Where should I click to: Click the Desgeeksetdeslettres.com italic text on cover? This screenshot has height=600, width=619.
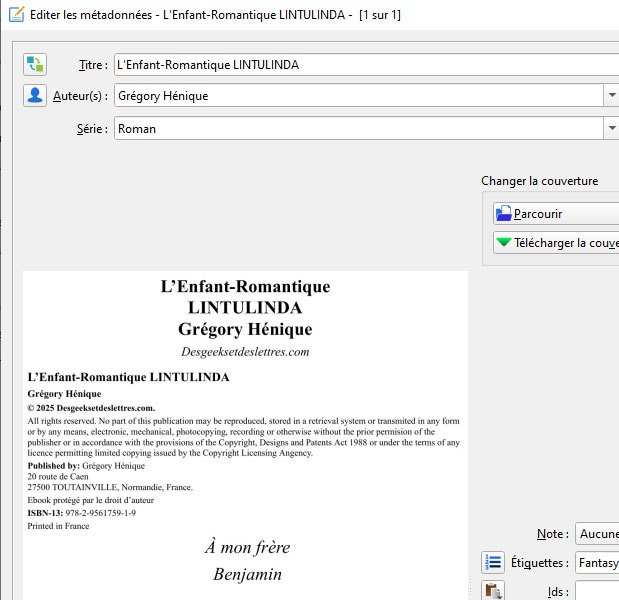(245, 351)
